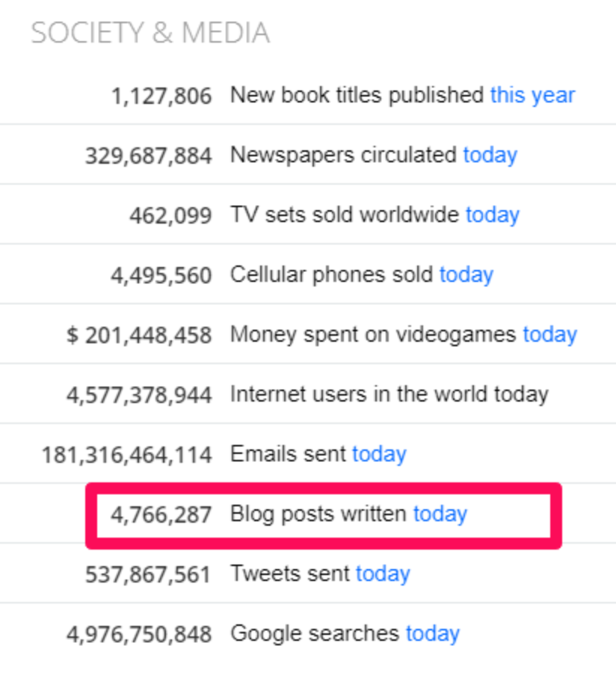Click 'today' link next to Emails sent
Screen dimensions: 616x673
[x=379, y=455]
